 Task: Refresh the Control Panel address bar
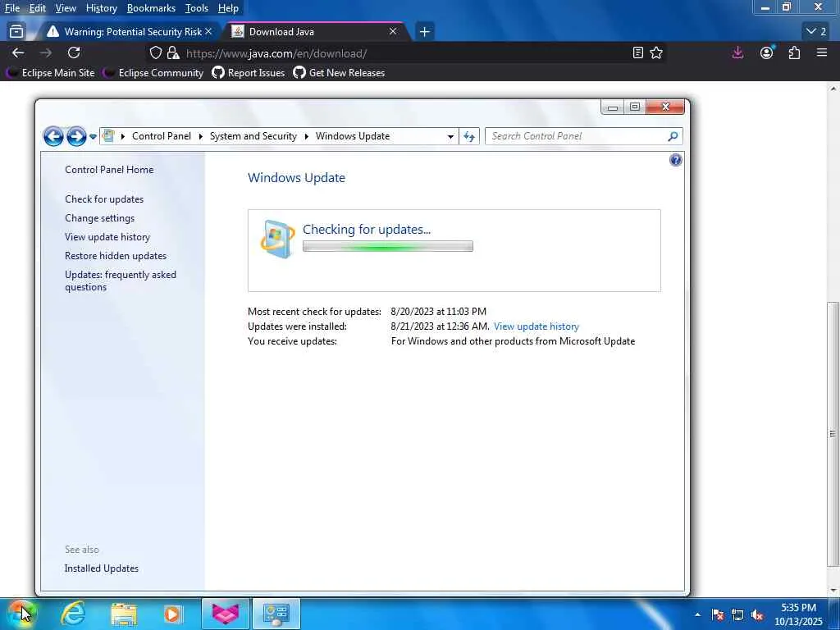[469, 136]
